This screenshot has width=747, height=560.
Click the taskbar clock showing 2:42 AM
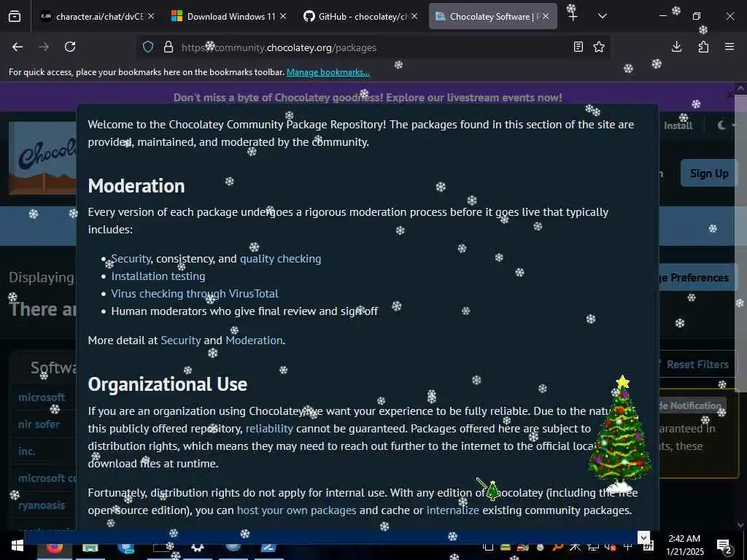684,545
